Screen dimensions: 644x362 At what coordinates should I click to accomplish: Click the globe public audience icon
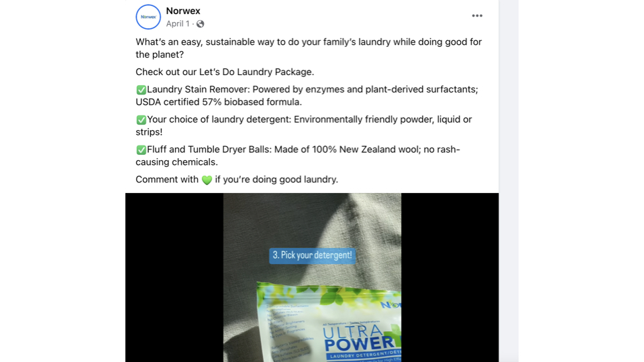click(x=201, y=24)
